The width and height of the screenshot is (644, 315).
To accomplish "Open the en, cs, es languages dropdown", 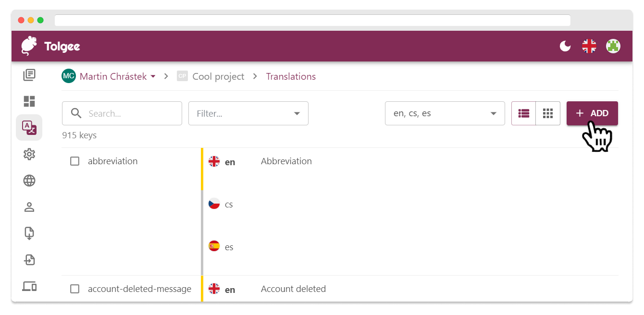I will [x=445, y=114].
